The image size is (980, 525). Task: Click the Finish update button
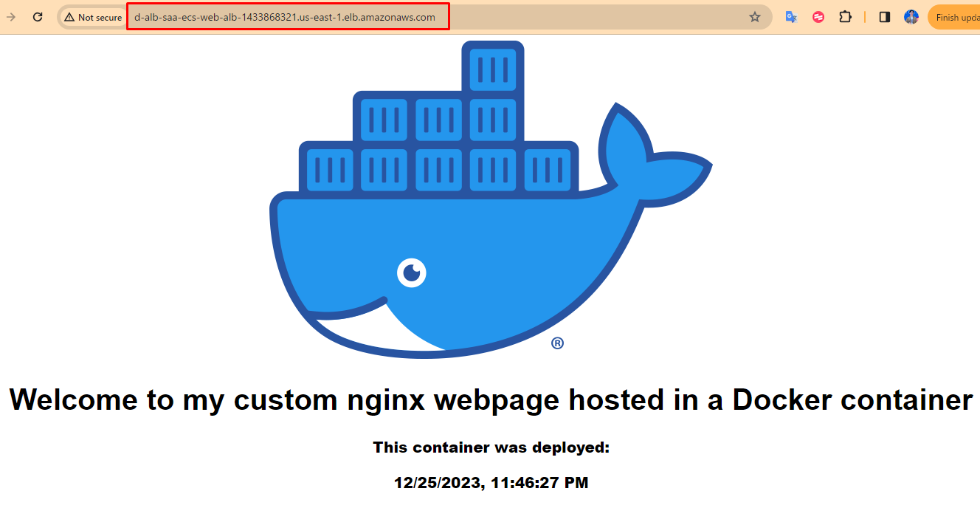click(x=955, y=17)
